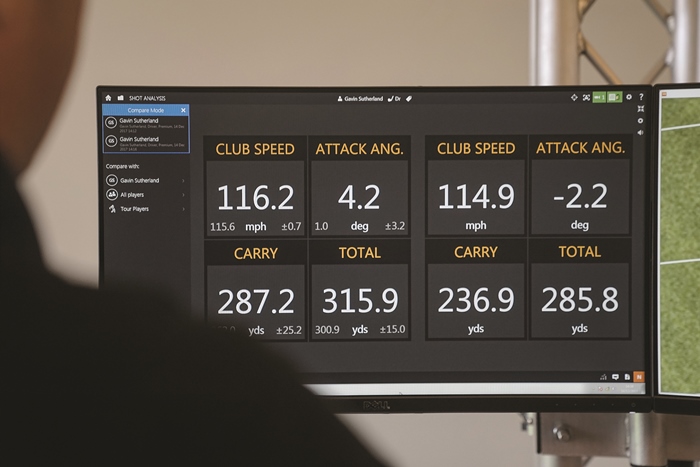Click the ±0.7 club speed deviation

pos(291,226)
